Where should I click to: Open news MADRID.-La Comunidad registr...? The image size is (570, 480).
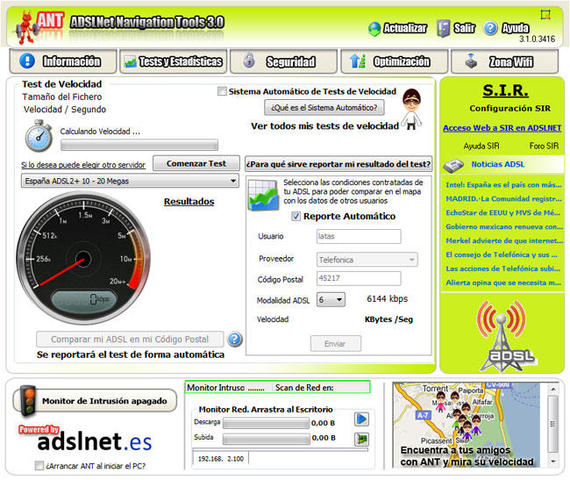503,199
